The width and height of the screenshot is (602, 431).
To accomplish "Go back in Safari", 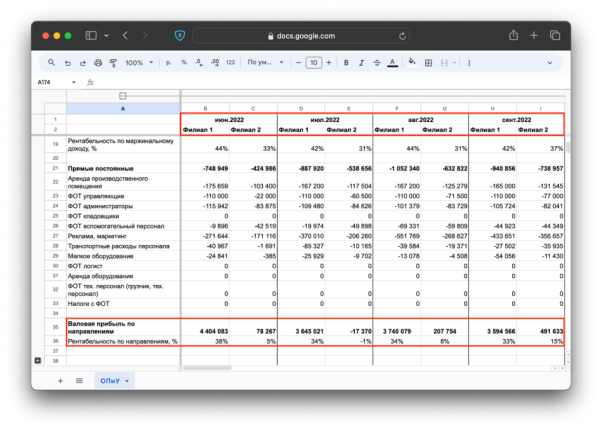I will pos(125,36).
